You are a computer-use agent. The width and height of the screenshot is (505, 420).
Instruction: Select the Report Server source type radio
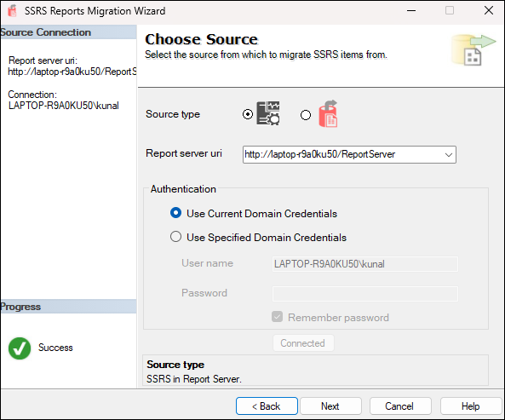(x=248, y=114)
